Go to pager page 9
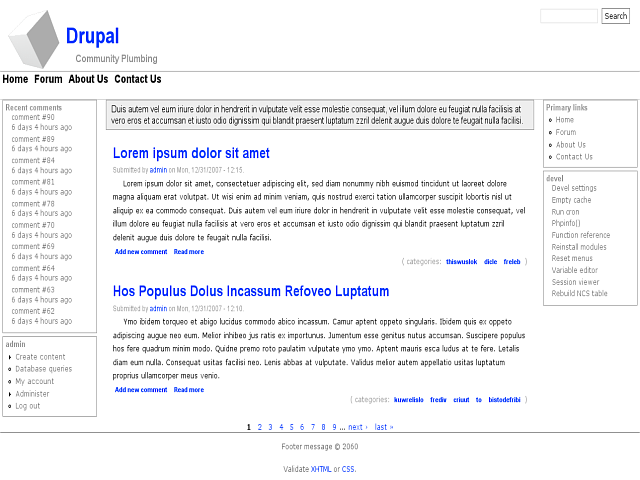Viewport: 640px width, 480px height. click(334, 427)
